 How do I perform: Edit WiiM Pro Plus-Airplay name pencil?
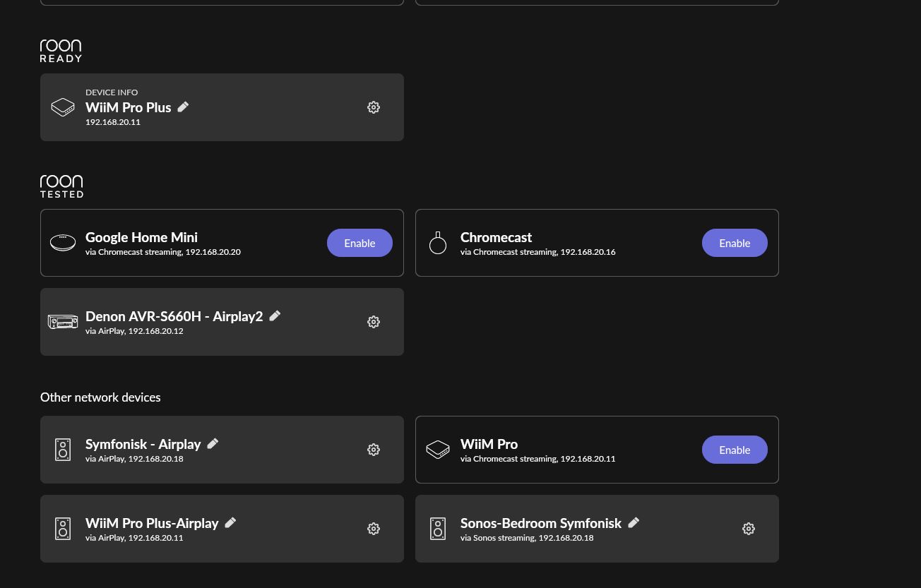click(230, 522)
